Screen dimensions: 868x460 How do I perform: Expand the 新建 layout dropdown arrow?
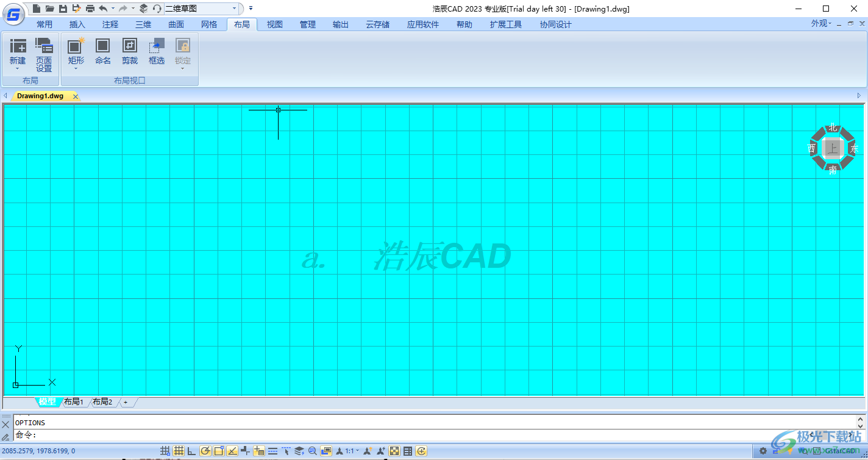(x=18, y=68)
